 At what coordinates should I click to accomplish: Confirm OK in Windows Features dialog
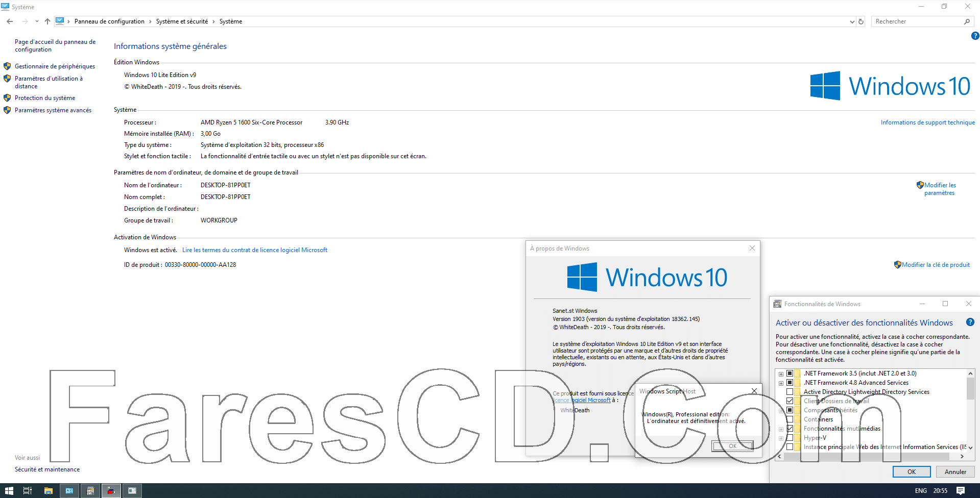click(912, 472)
